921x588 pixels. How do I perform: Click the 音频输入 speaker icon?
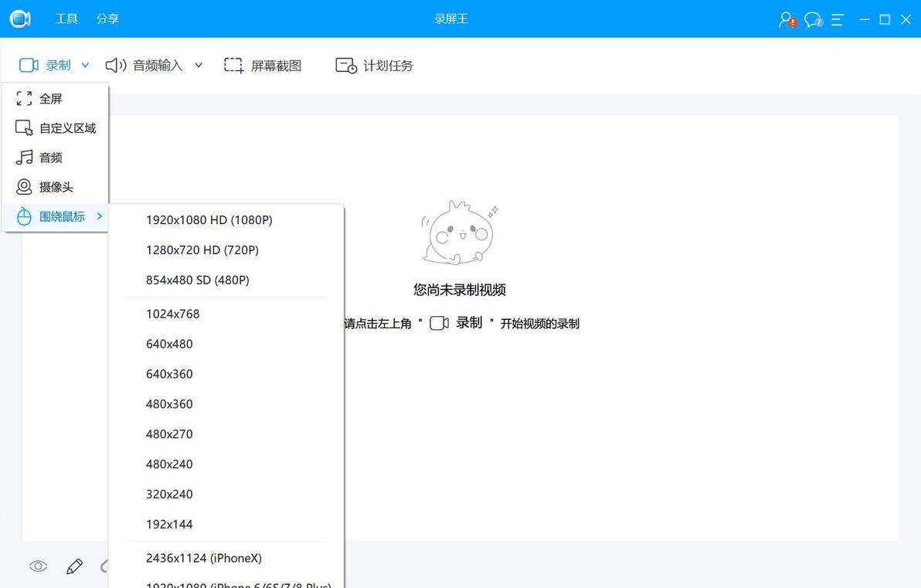[116, 65]
